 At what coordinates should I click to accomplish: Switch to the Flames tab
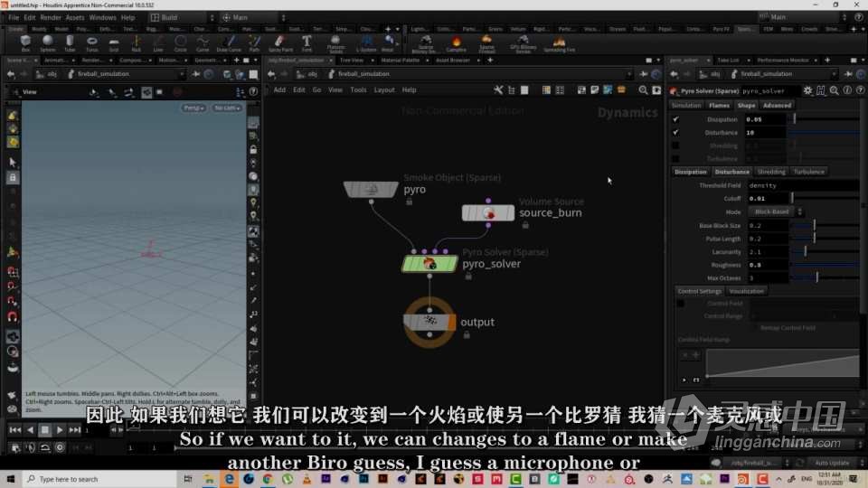coord(719,105)
